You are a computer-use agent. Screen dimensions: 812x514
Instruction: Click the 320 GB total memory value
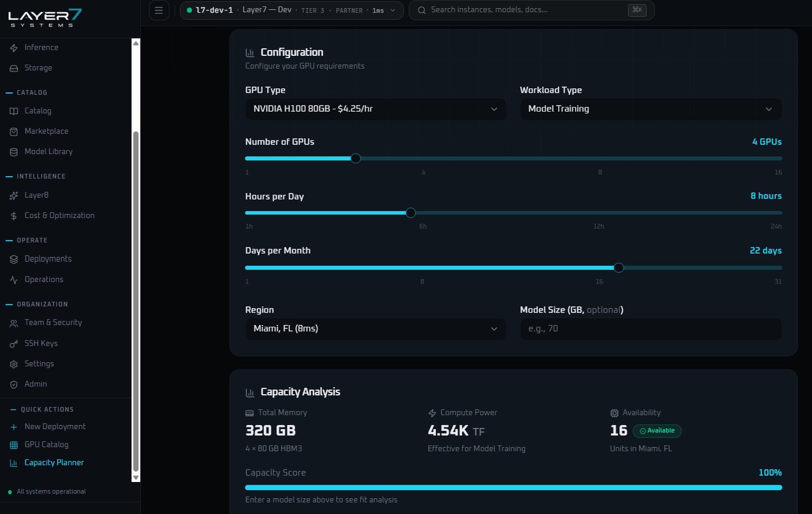[x=270, y=430]
